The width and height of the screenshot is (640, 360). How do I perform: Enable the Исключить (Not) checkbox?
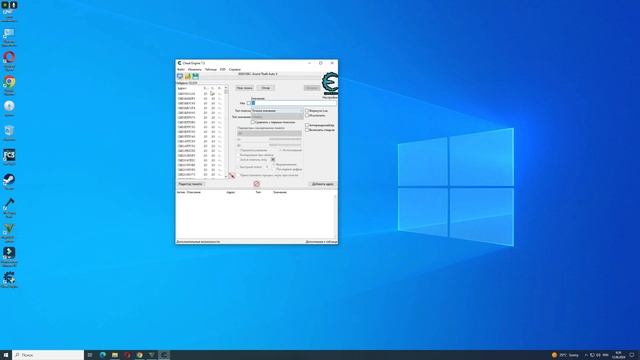point(307,116)
